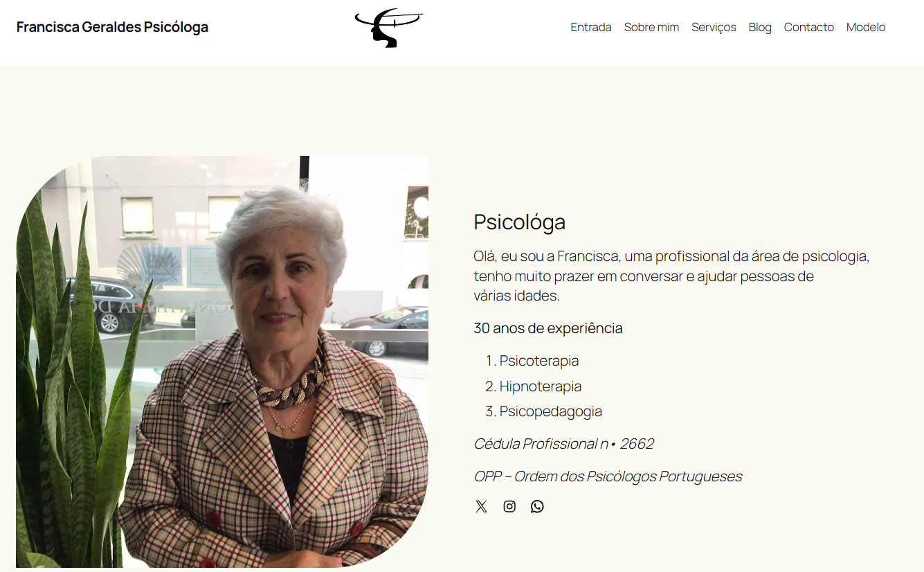This screenshot has width=924, height=572.
Task: Open the Sobre mim menu item
Action: pyautogui.click(x=651, y=27)
